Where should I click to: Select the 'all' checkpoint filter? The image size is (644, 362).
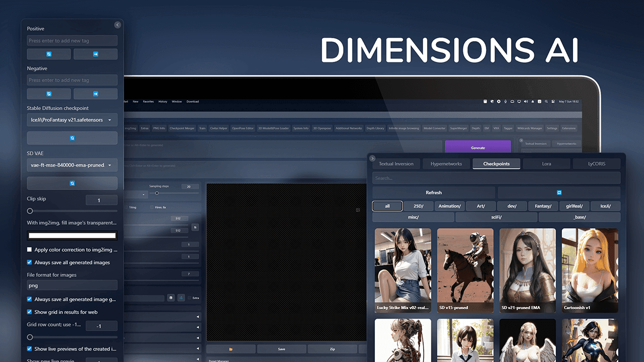(x=387, y=206)
